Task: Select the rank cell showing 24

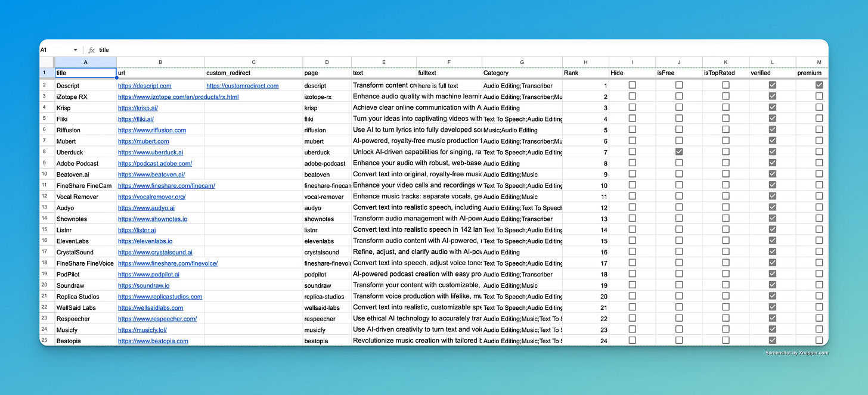Action: (585, 341)
